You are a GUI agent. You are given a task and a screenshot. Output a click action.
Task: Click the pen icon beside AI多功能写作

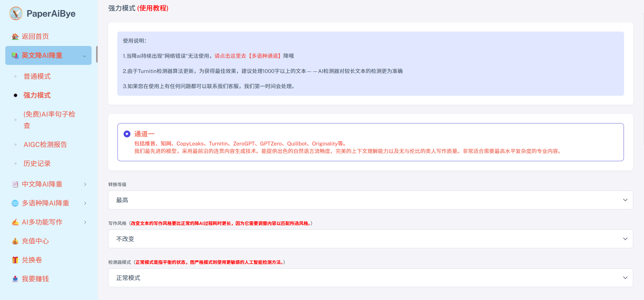coord(15,222)
